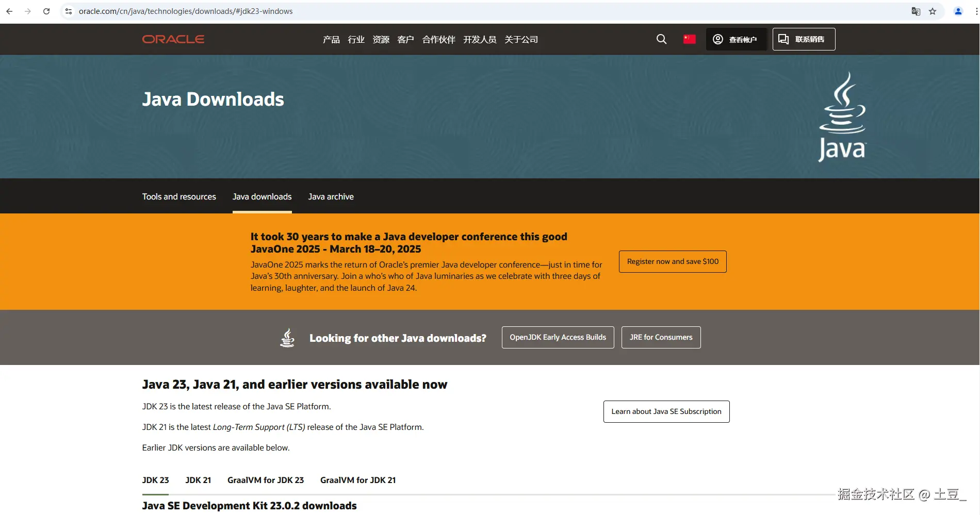980x515 pixels.
Task: Translate this page via address bar icon
Action: 916,11
